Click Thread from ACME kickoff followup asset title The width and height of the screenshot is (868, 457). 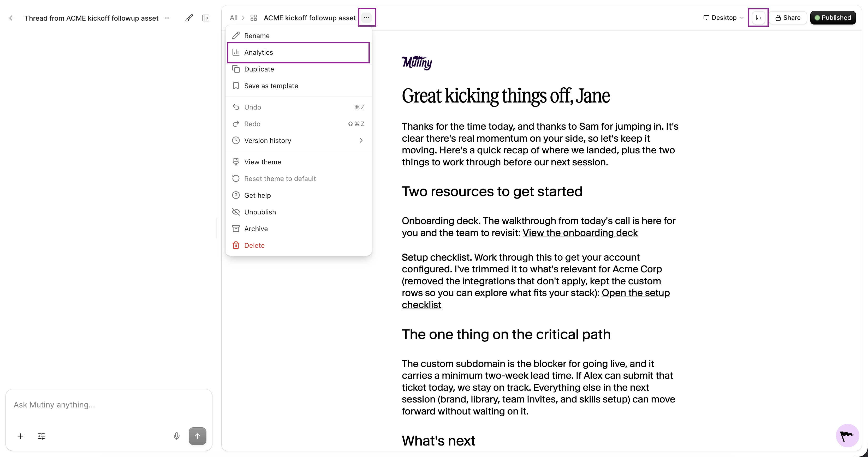coord(91,18)
